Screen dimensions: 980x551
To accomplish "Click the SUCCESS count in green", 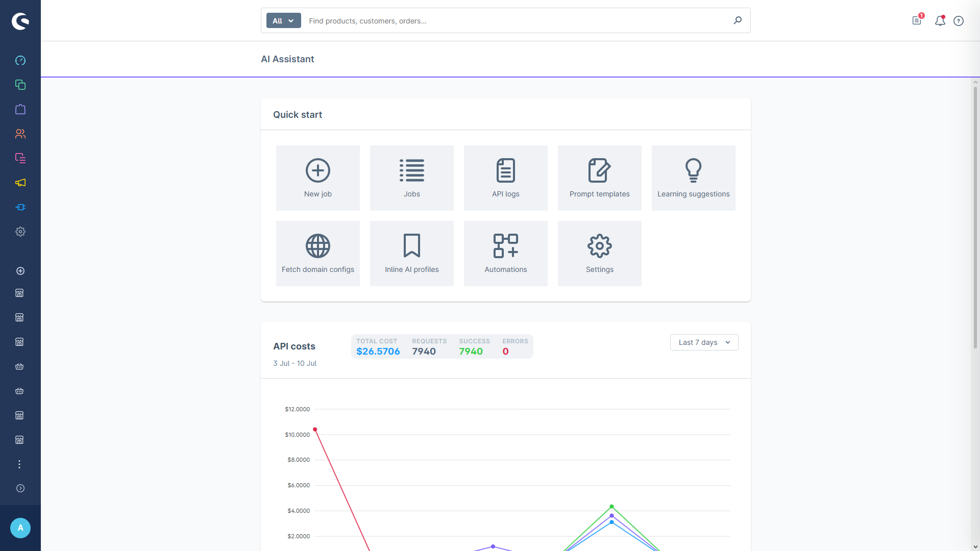I will point(471,352).
